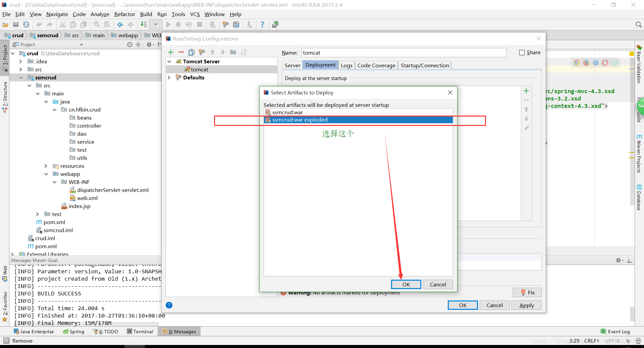
Task: Expand the resources folder
Action: (46, 166)
